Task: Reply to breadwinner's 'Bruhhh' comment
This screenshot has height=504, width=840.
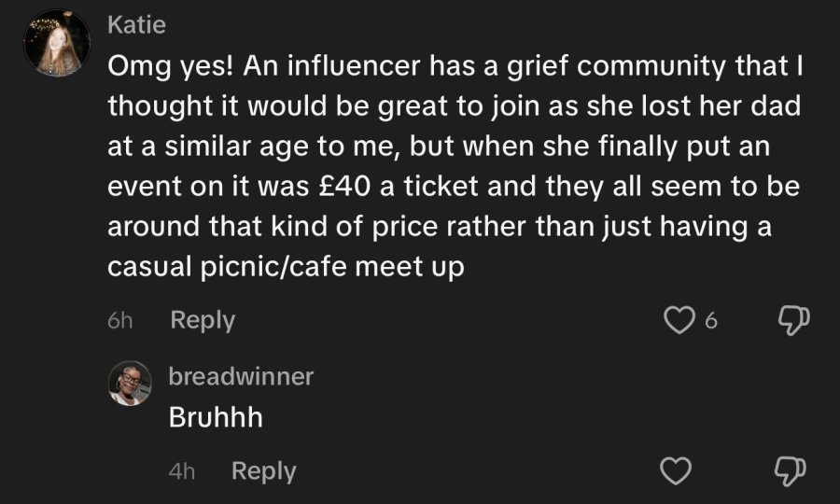Action: click(263, 471)
